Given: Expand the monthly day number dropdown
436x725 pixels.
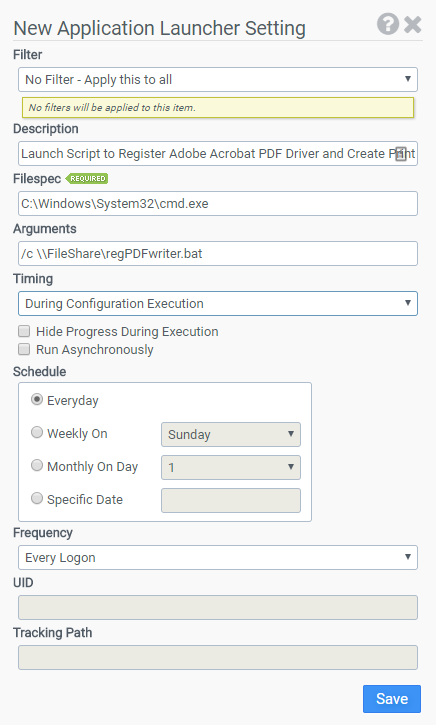Looking at the screenshot, I should pyautogui.click(x=231, y=467).
